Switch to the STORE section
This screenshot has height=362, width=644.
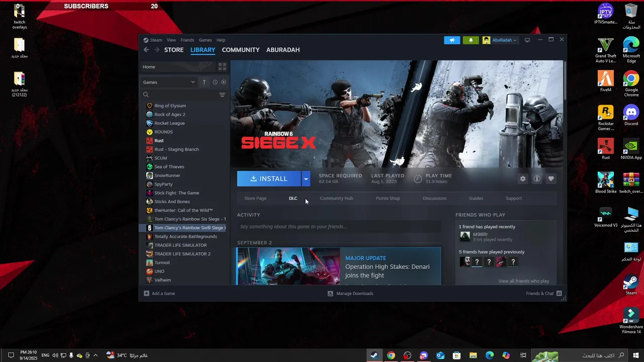pos(174,50)
